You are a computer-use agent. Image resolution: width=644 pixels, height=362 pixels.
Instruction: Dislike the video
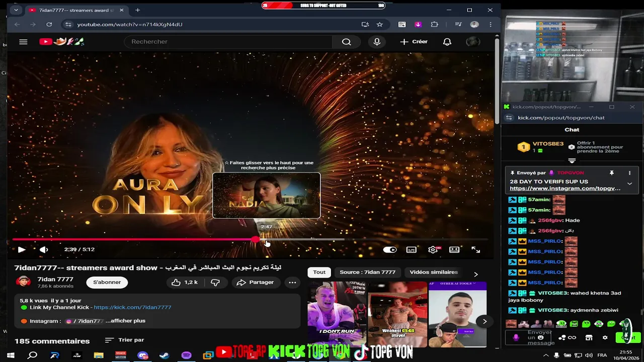coord(215,283)
